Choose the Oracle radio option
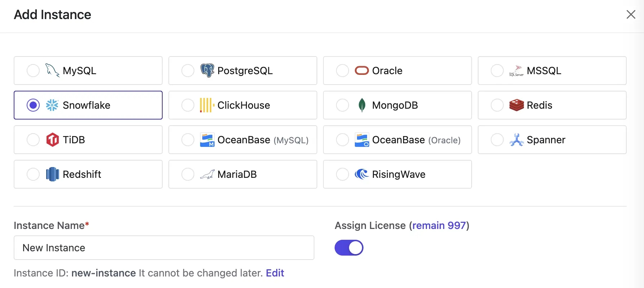The width and height of the screenshot is (644, 288). pyautogui.click(x=343, y=71)
